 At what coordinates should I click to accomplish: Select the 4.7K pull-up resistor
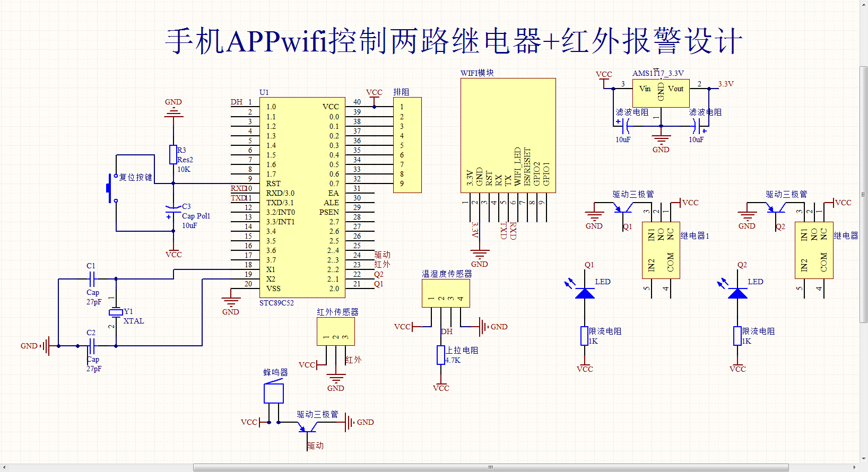pos(440,355)
